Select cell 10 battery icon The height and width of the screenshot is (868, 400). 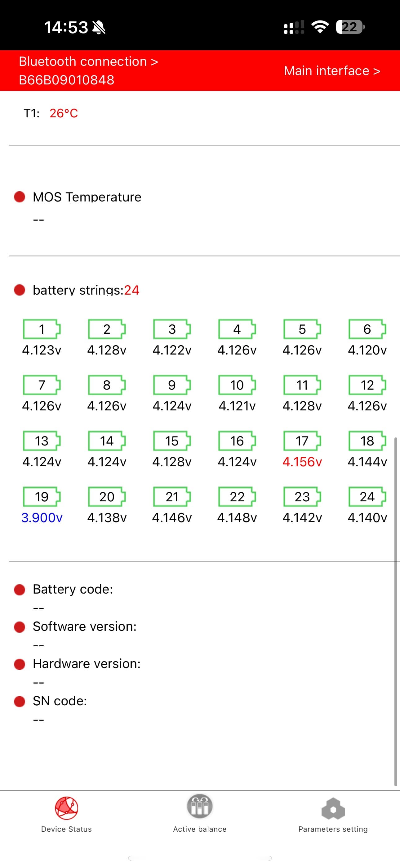pos(237,385)
